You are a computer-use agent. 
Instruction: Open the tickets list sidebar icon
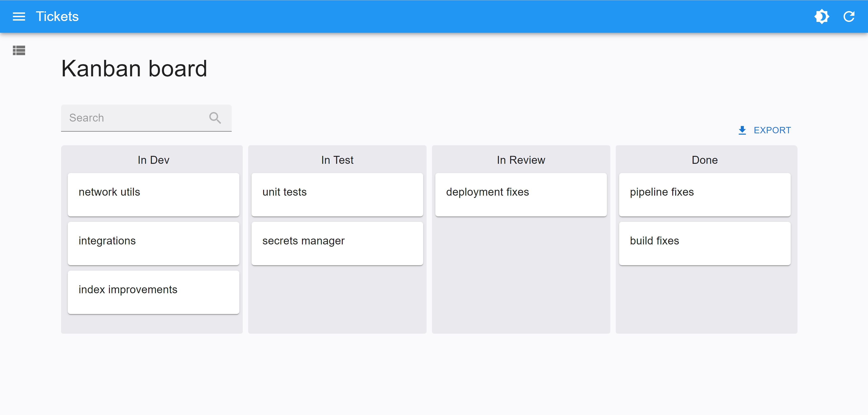pyautogui.click(x=19, y=51)
